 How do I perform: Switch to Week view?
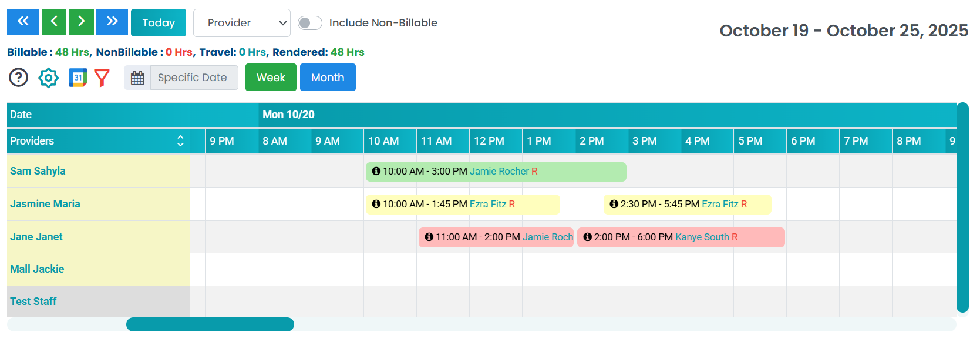click(271, 78)
